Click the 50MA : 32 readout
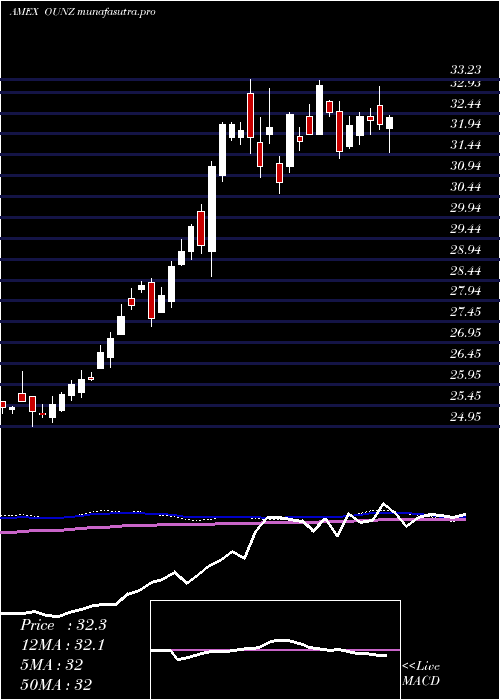Screen dimensions: 500x700 coord(56,684)
